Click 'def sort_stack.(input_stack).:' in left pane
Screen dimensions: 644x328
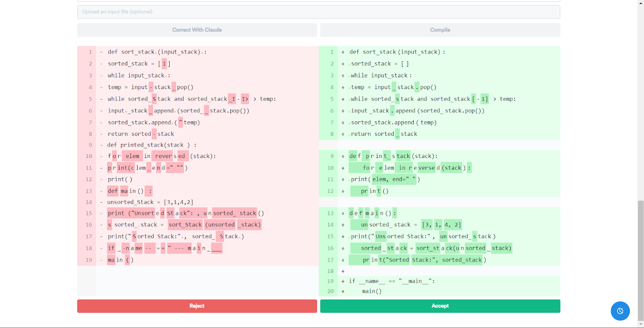157,52
